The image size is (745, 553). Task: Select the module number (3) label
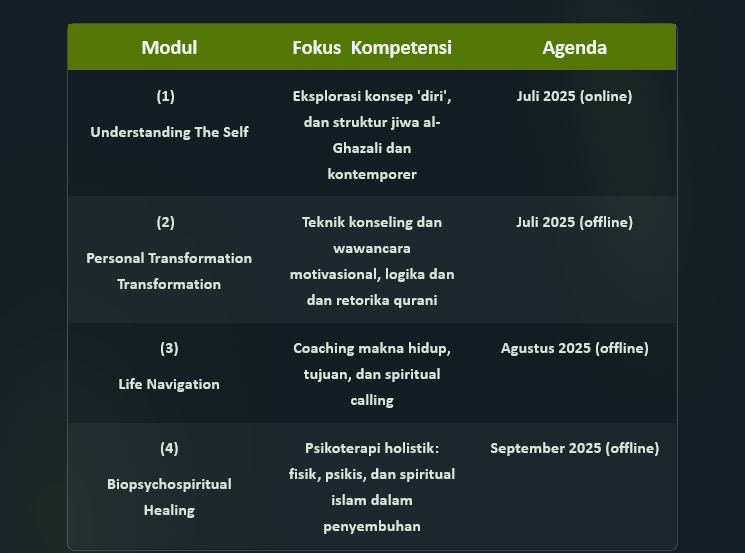click(x=169, y=348)
